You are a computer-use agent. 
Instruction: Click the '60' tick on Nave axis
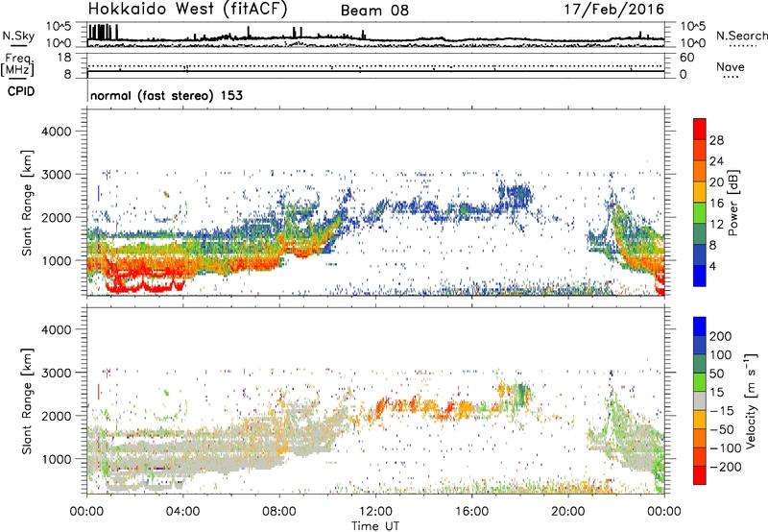pyautogui.click(x=686, y=58)
